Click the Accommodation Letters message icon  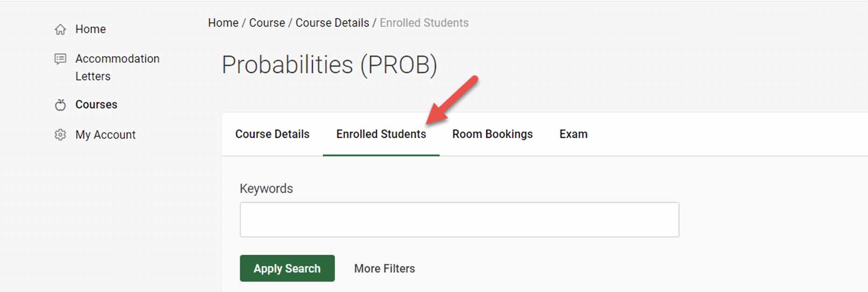tap(60, 59)
